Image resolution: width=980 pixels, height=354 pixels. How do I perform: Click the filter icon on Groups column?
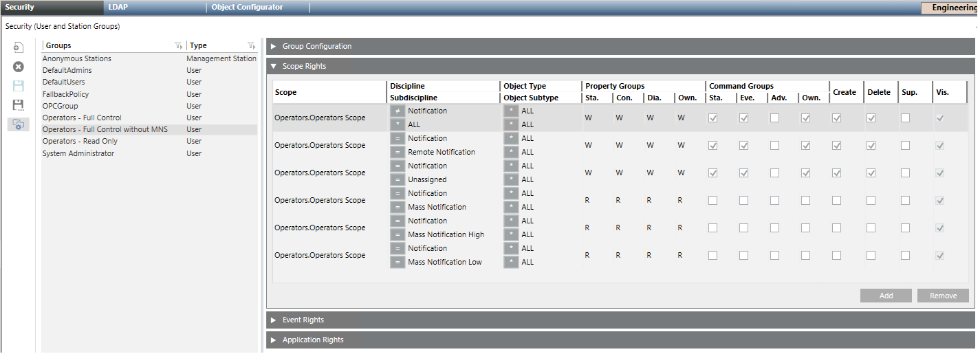point(179,45)
